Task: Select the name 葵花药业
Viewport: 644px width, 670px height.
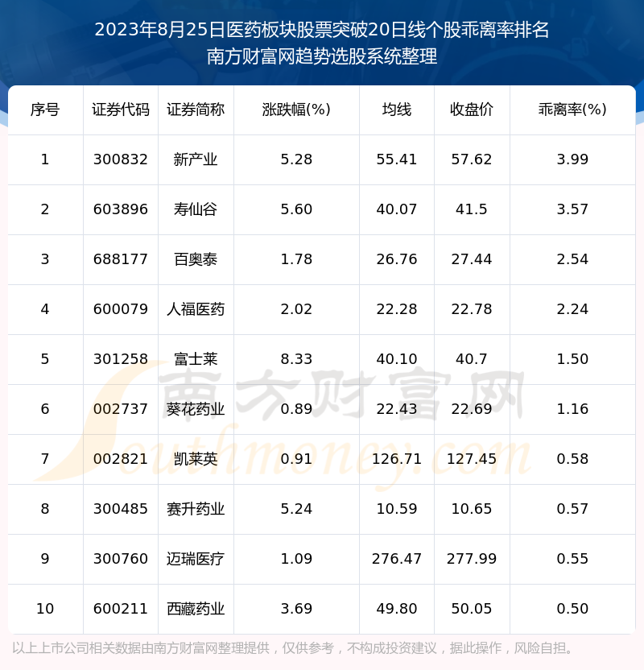Action: click(x=196, y=409)
